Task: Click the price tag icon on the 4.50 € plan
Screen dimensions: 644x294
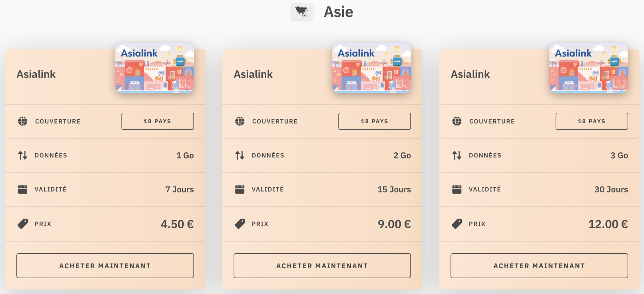Action: [23, 223]
